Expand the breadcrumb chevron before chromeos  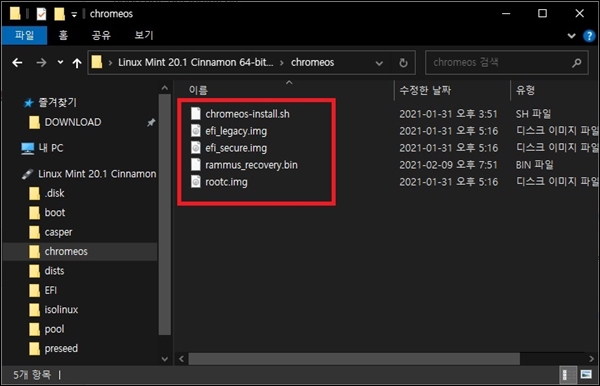click(x=282, y=63)
